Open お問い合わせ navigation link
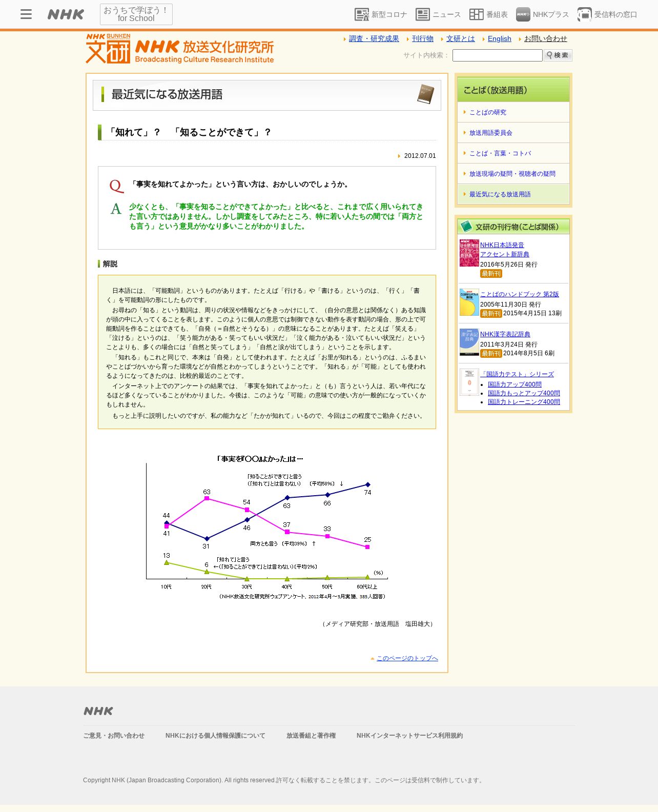 (x=546, y=38)
